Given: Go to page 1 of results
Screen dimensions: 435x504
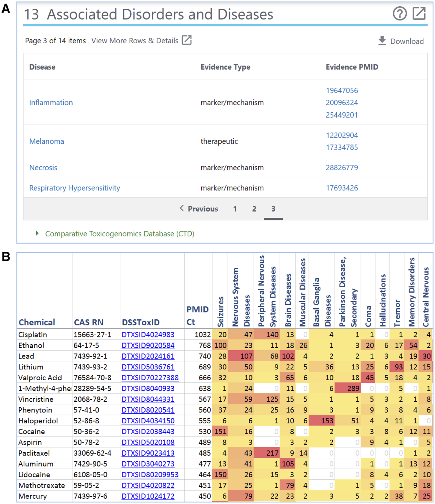Looking at the screenshot, I should (x=235, y=209).
